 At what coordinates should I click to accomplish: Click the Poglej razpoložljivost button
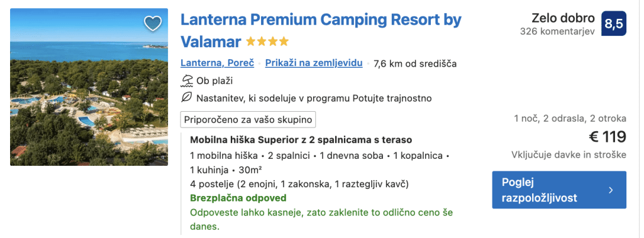tap(559, 190)
